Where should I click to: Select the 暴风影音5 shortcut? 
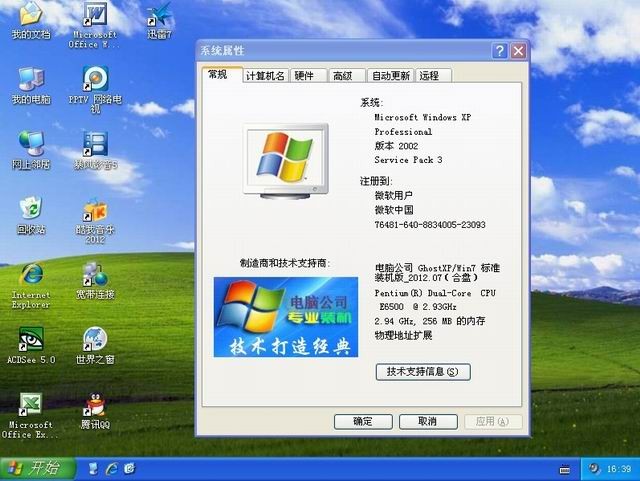pos(96,150)
